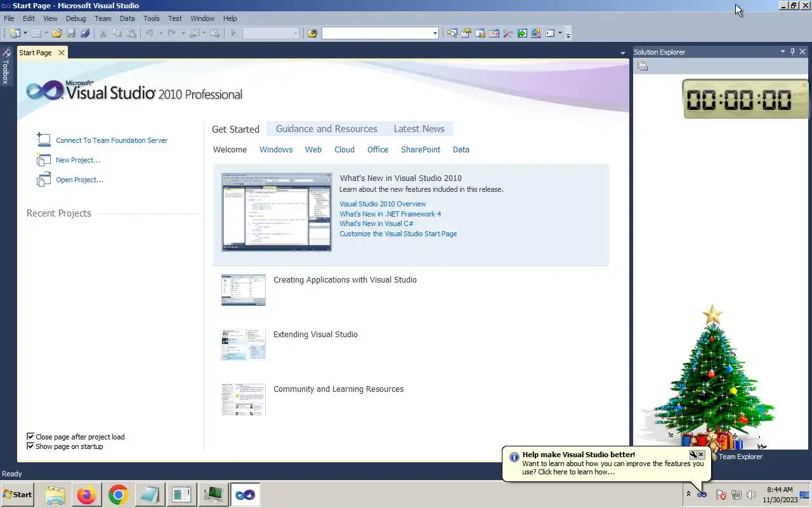Click the Command Window toolbar icon
This screenshot has width=812, height=508.
[550, 33]
